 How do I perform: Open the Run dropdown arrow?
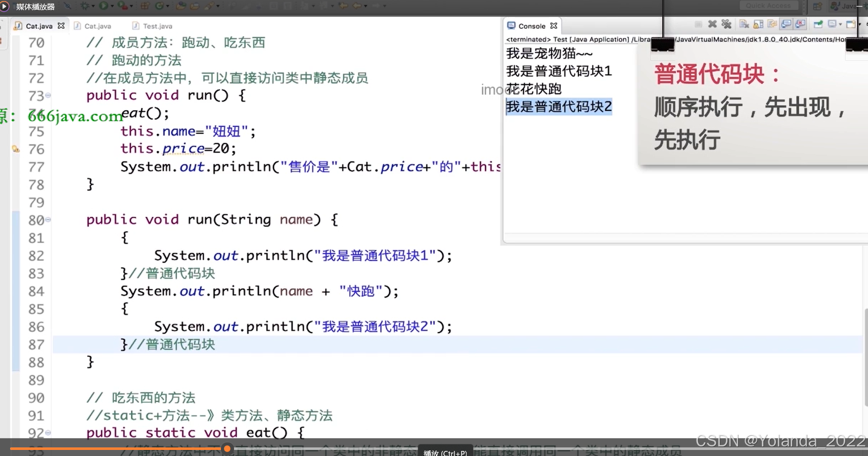pos(112,7)
